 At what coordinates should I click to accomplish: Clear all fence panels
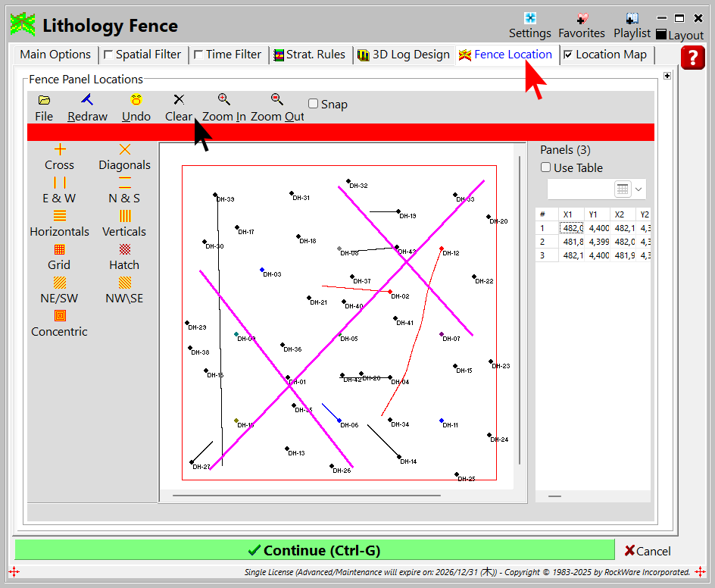[x=179, y=100]
